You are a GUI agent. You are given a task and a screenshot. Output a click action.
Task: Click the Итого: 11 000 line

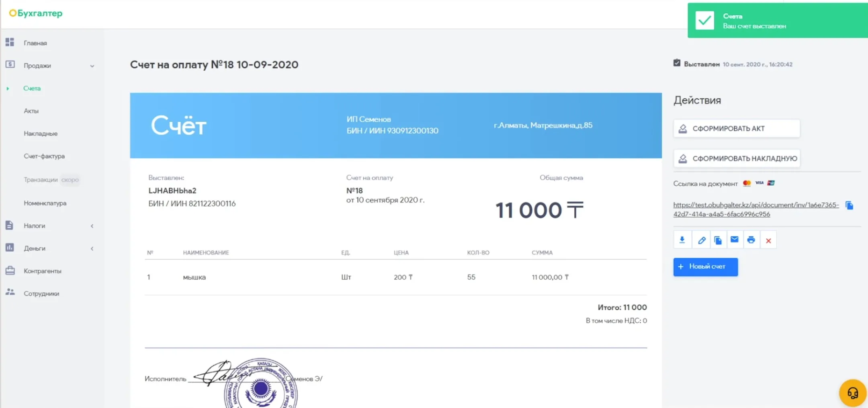click(622, 308)
